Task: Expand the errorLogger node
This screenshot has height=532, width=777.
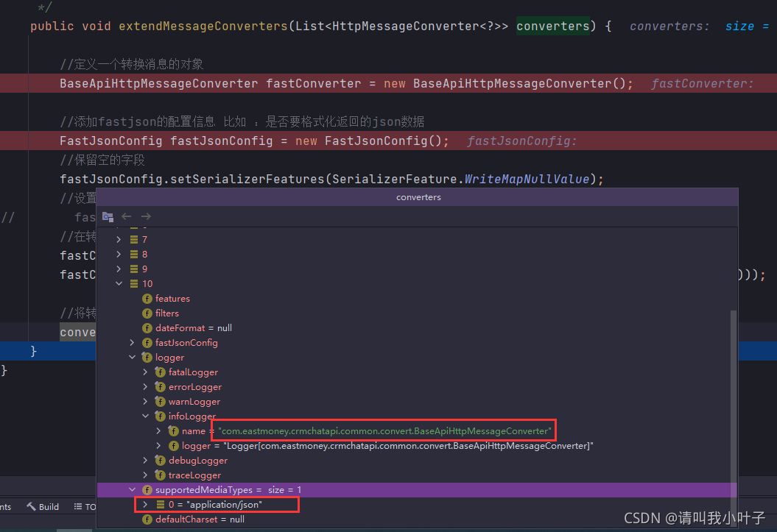Action: [x=145, y=387]
